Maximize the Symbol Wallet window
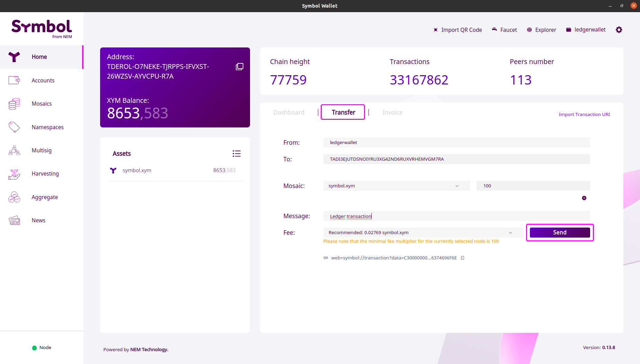The width and height of the screenshot is (640, 364). click(622, 6)
